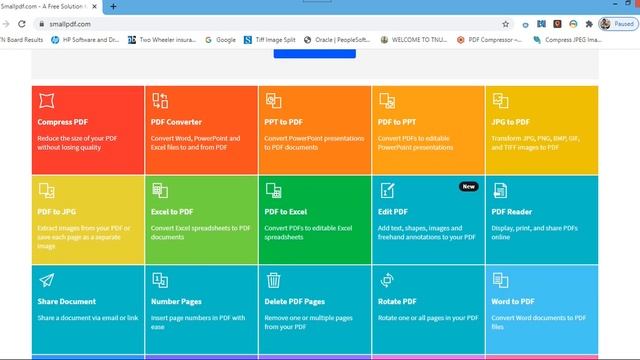Open the PDF Converter title link

click(x=176, y=122)
